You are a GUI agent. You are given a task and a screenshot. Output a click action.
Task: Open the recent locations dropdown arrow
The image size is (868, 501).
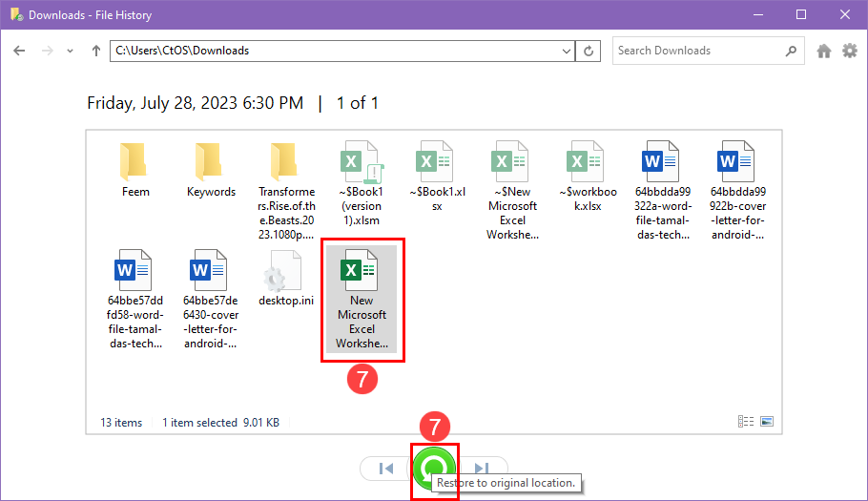[70, 51]
